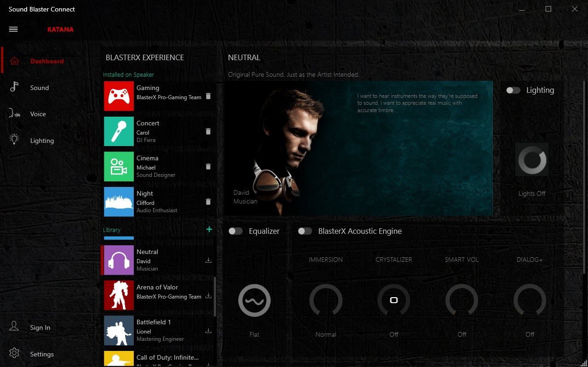This screenshot has width=588, height=367.
Task: Click the Crystalizer knob
Action: coord(394,300)
